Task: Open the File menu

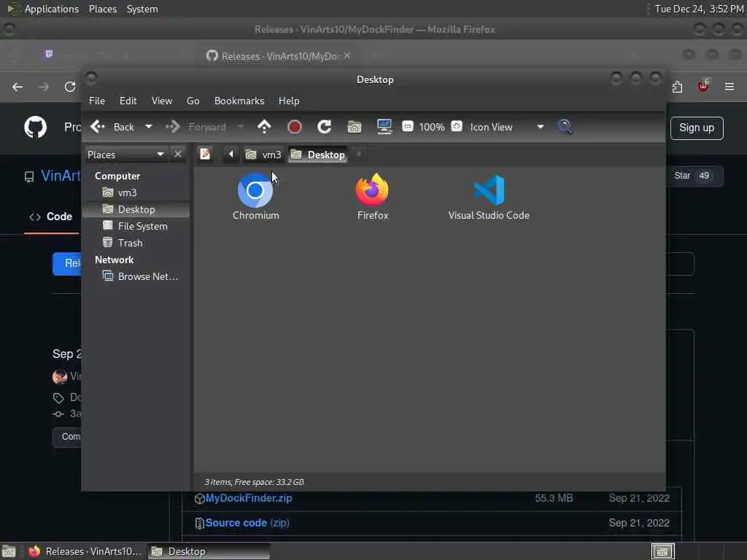Action: [x=97, y=101]
